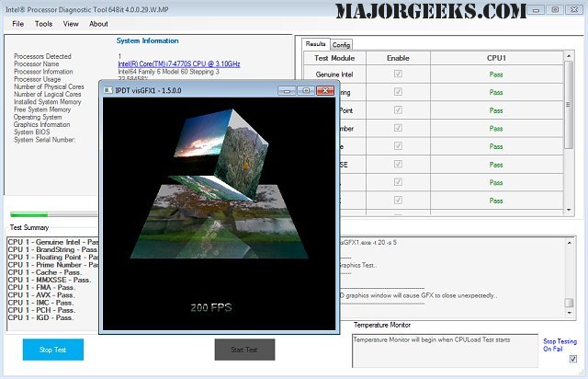Toggle the Stop Testing On Fail checkbox

573,359
